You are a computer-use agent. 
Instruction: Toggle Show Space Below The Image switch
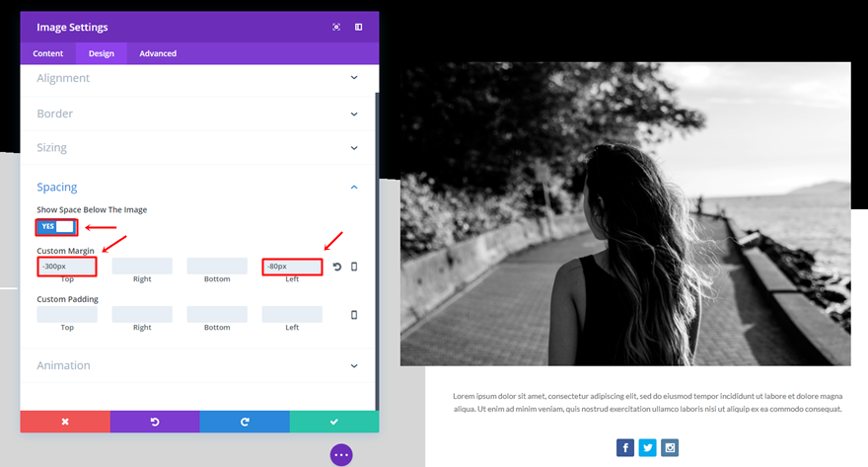pyautogui.click(x=56, y=226)
